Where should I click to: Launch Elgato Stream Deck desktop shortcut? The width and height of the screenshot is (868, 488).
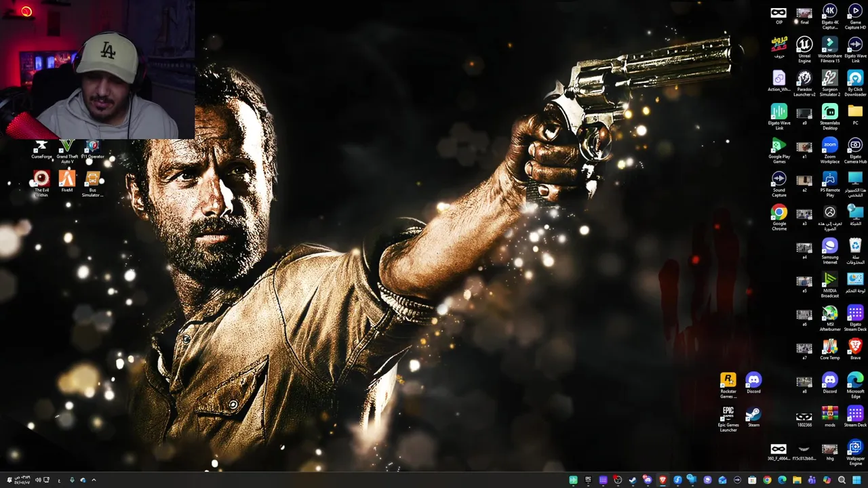coord(855,318)
